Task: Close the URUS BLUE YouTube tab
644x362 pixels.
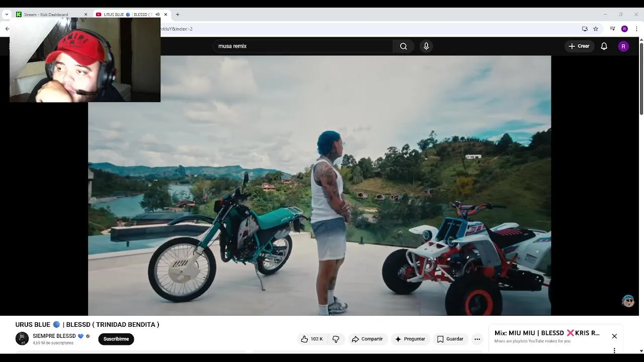Action: click(x=166, y=15)
